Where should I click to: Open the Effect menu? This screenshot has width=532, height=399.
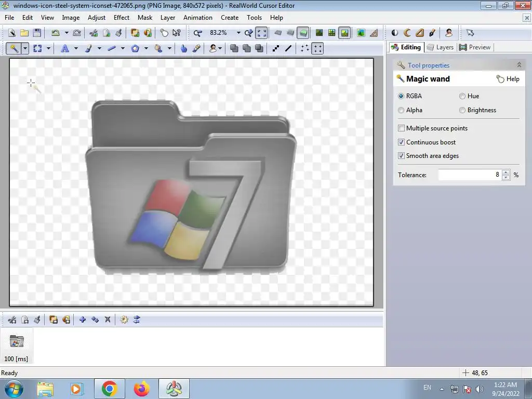[122, 18]
